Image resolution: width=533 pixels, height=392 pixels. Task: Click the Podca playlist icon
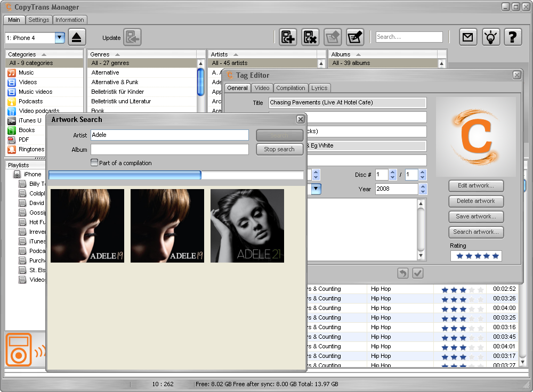22,251
